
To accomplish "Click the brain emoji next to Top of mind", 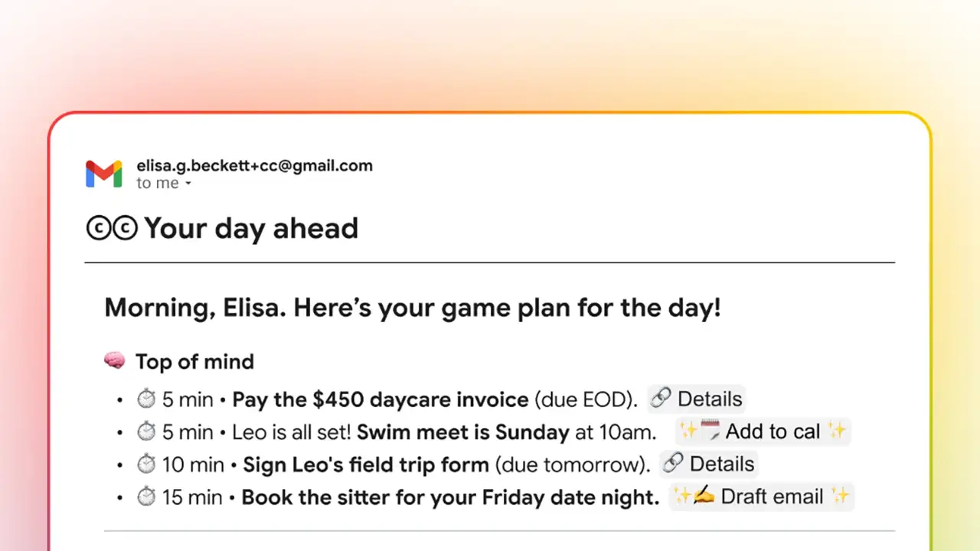I will 114,361.
